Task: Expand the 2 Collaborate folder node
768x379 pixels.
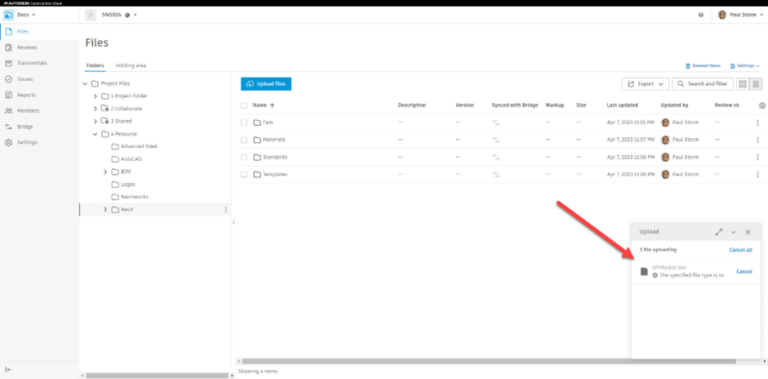Action: (95, 109)
